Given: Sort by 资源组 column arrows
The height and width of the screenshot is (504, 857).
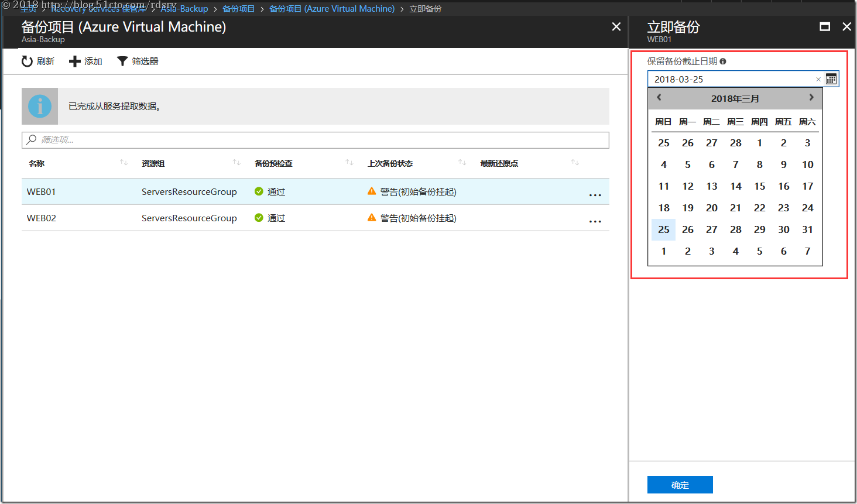Looking at the screenshot, I should click(236, 163).
